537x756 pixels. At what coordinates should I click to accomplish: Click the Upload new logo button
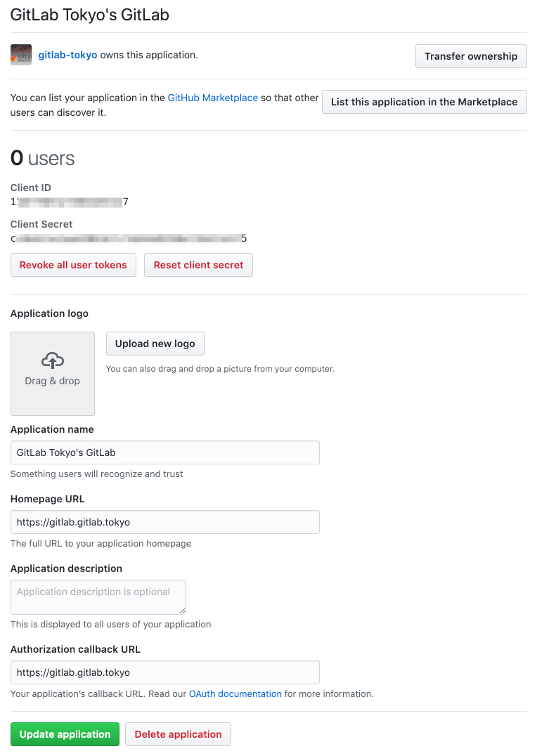[x=155, y=344]
